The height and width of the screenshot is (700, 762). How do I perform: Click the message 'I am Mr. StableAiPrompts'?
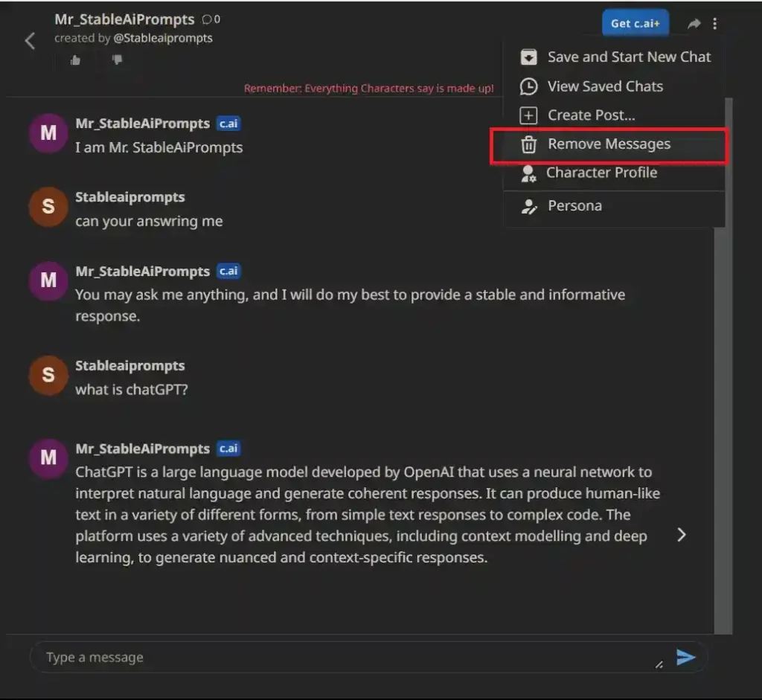(159, 148)
